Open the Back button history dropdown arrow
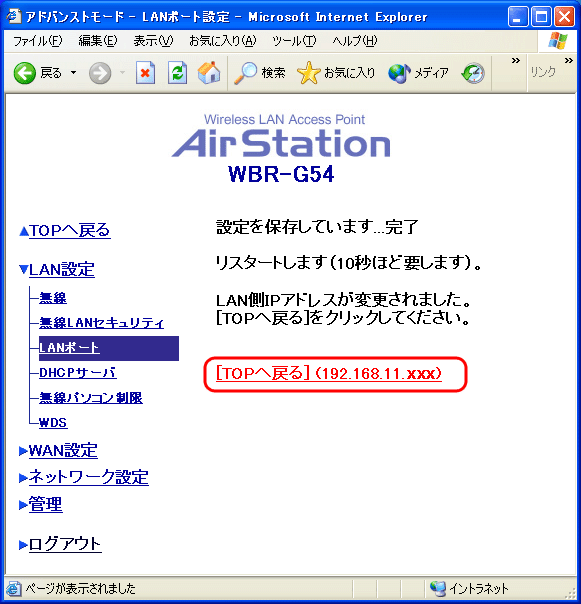The image size is (581, 604). click(x=74, y=72)
